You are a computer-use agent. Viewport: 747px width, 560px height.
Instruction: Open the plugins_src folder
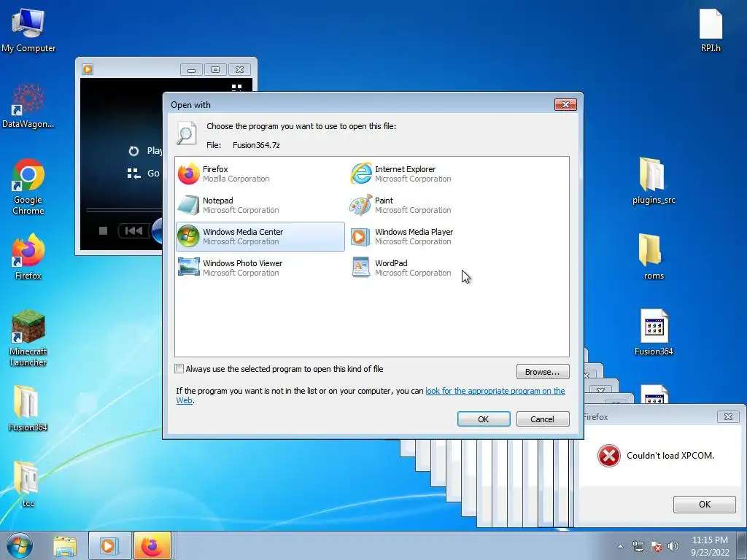(654, 181)
